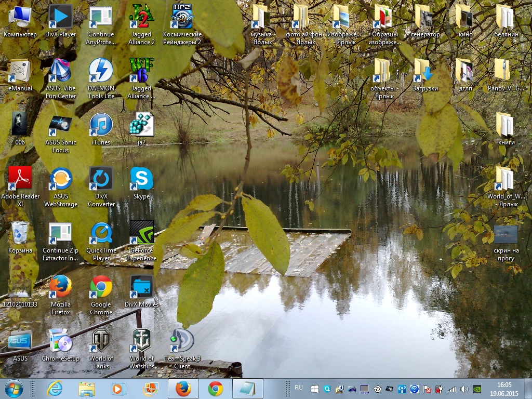Screen dimensions: 532x399
Task: Select the World of Tanks shortcut
Action: 101,341
